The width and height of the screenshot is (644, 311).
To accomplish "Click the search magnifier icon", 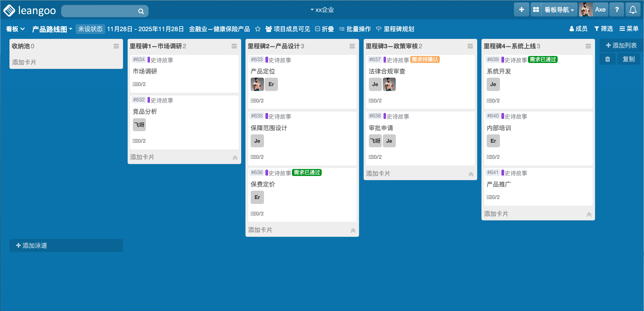I will tap(141, 11).
